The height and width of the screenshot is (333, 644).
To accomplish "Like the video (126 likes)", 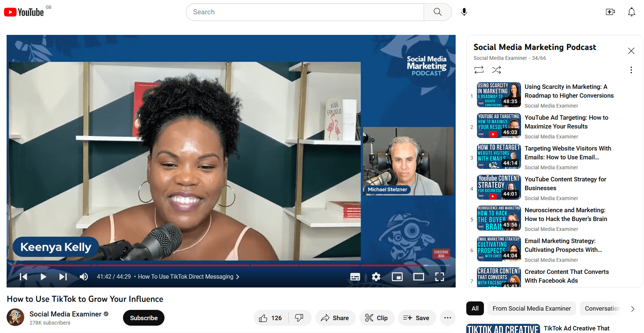I will pyautogui.click(x=271, y=318).
